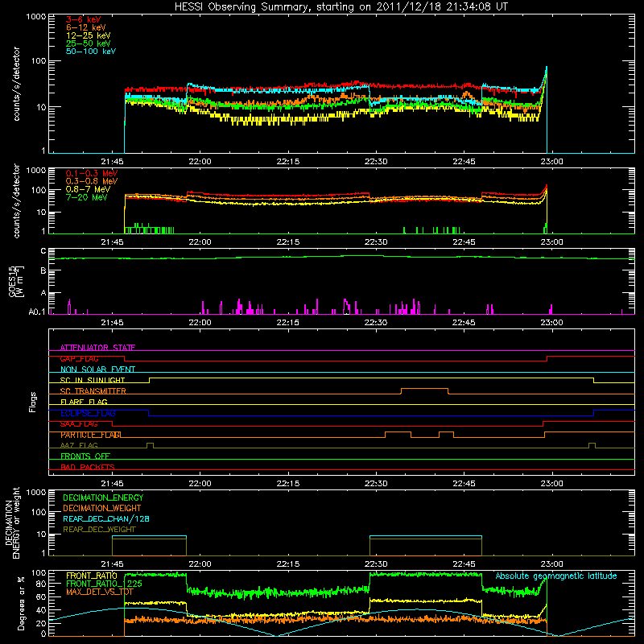Image resolution: width=644 pixels, height=644 pixels.
Task: Click the 21:45 tick label under the keV panel
Action: click(112, 162)
